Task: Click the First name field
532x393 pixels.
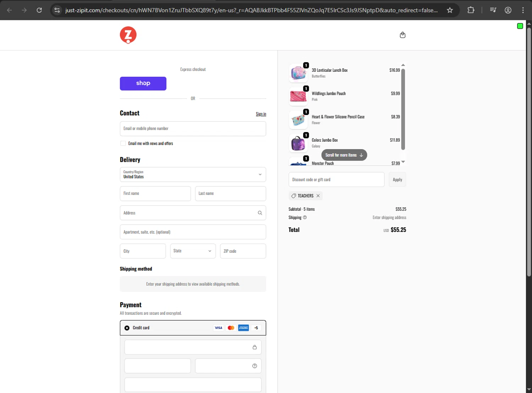Action: [155, 193]
